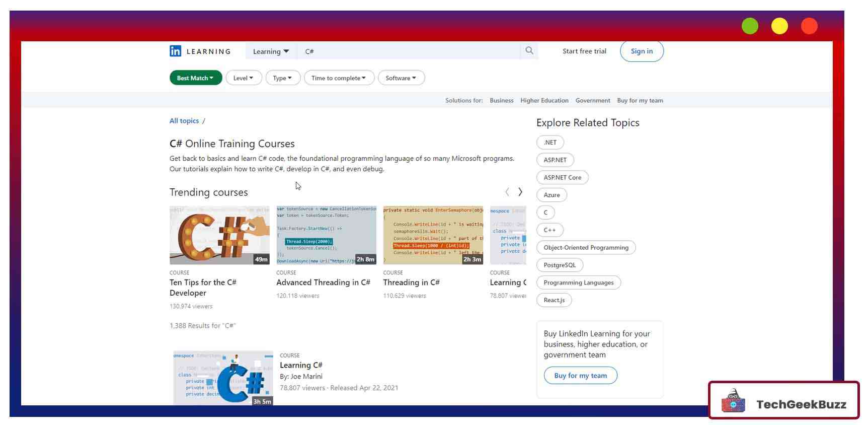This screenshot has height=425, width=868.
Task: Open the Time to complete filter
Action: click(339, 78)
